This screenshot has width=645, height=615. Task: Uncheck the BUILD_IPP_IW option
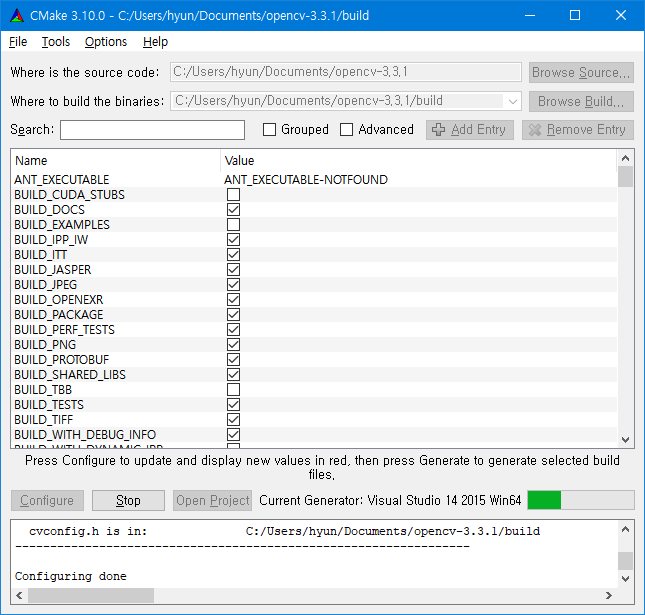click(x=233, y=239)
